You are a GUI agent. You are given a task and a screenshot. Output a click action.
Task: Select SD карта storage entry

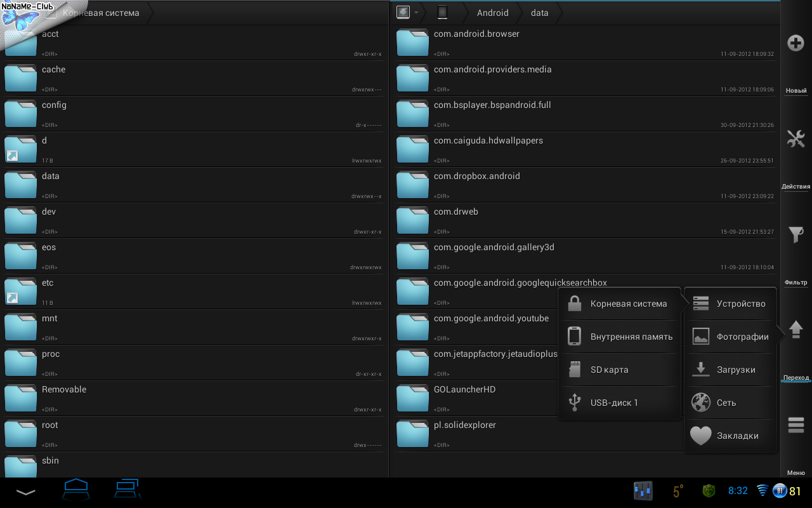pos(620,370)
